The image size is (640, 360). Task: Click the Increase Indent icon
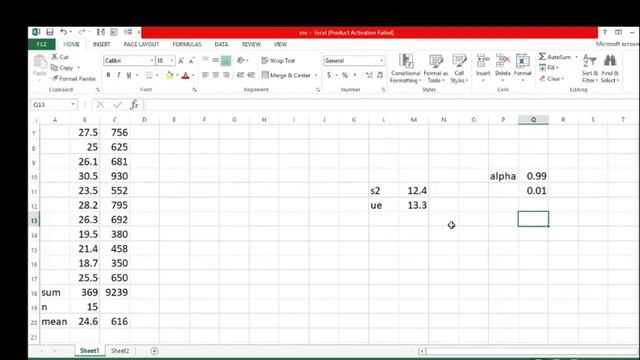tap(251, 75)
